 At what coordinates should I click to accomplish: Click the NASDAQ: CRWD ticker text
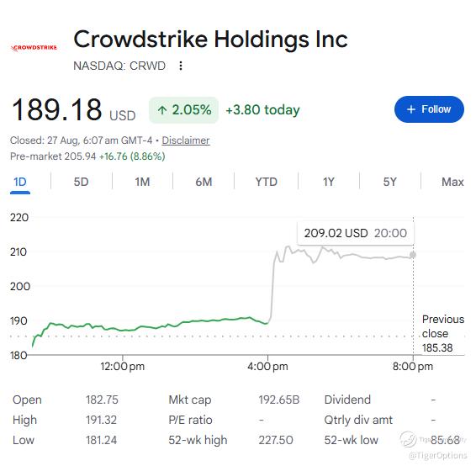coord(119,66)
